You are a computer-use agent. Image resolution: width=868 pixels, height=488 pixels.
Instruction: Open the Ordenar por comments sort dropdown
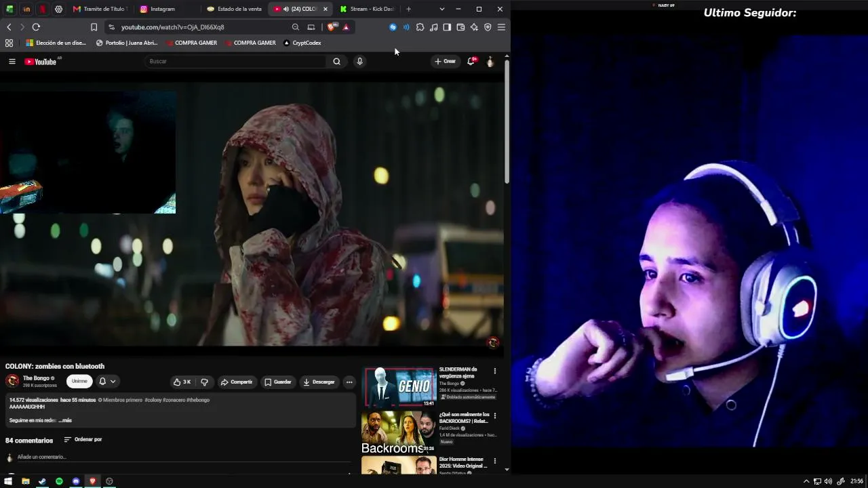[x=83, y=439]
